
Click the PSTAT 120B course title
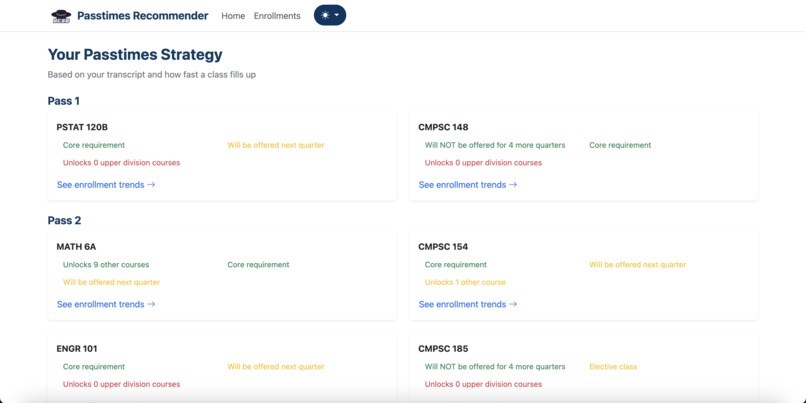[82, 127]
